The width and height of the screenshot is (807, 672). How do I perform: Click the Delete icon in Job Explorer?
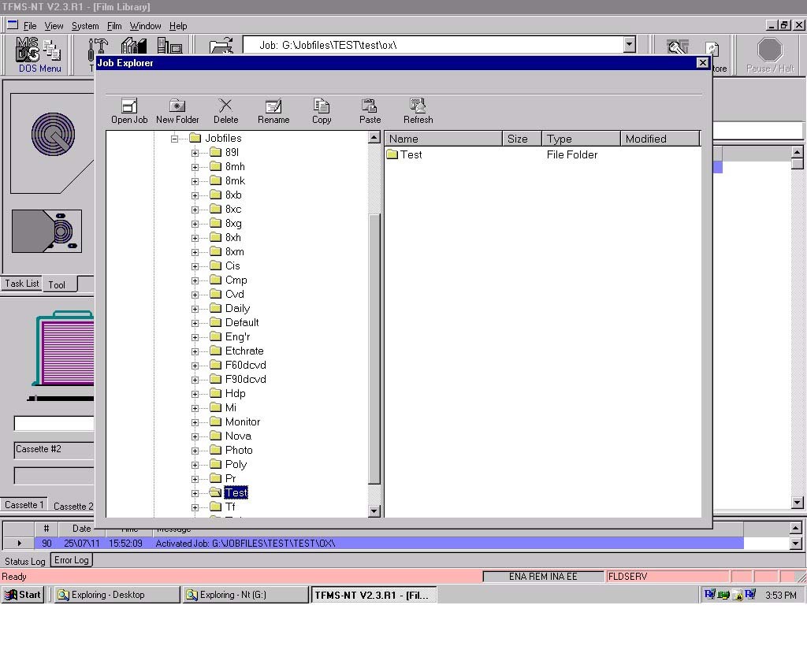coord(225,110)
